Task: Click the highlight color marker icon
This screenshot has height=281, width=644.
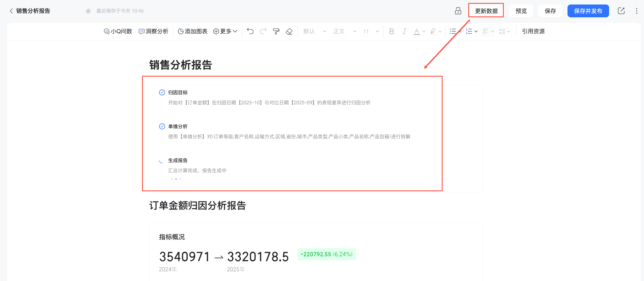Action: pos(433,31)
